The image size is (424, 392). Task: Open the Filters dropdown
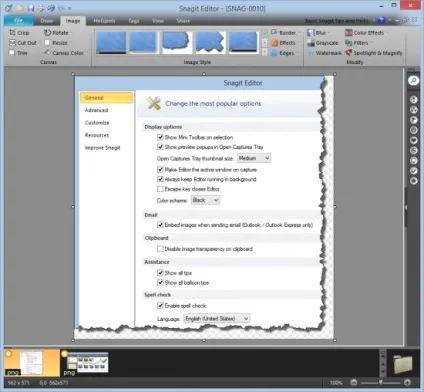pyautogui.click(x=358, y=43)
